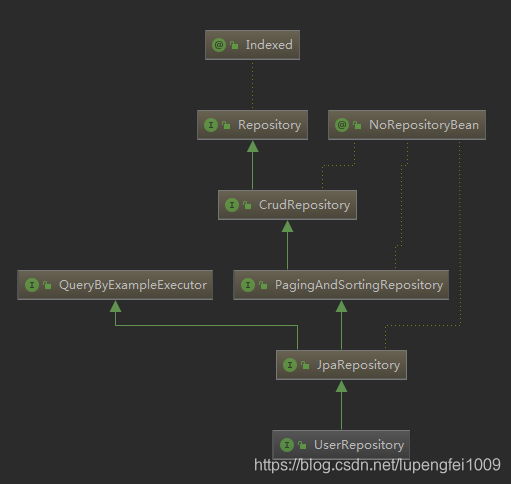
Task: Click the interface icon on Repository
Action: 211,125
